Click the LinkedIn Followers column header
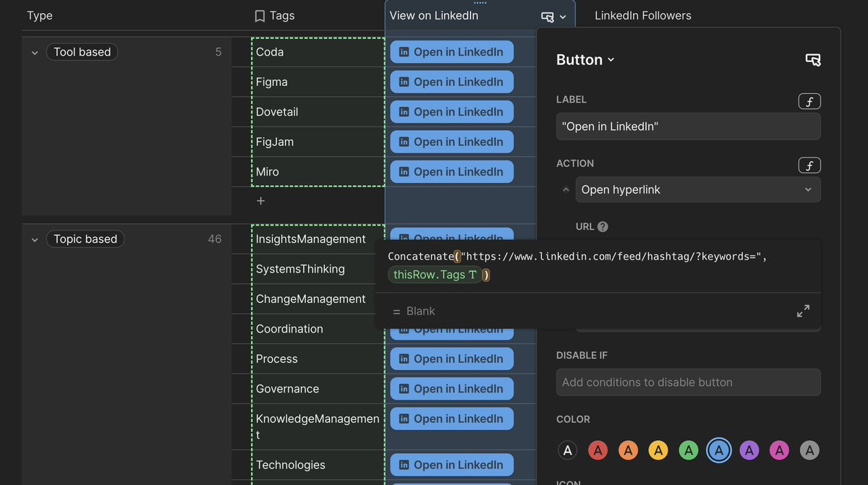 tap(642, 16)
